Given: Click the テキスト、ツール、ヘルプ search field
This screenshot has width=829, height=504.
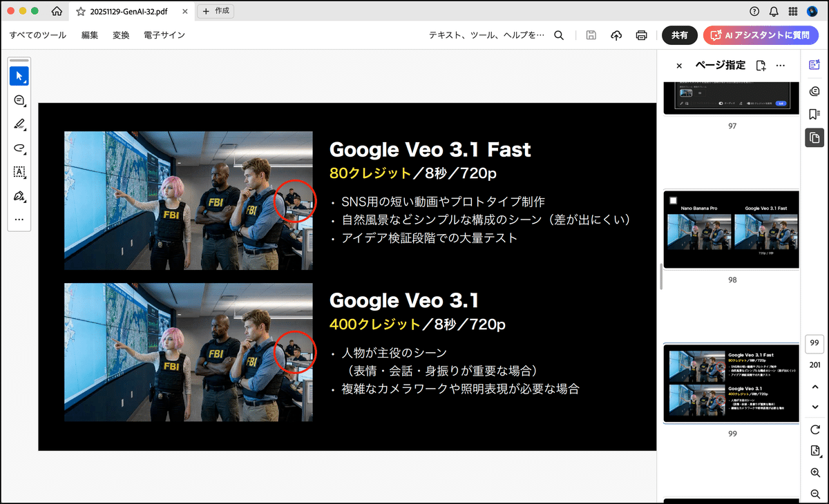Looking at the screenshot, I should (x=487, y=35).
